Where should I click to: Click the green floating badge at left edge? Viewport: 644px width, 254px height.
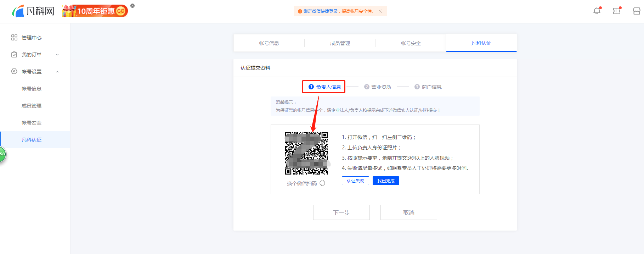[x=2, y=154]
